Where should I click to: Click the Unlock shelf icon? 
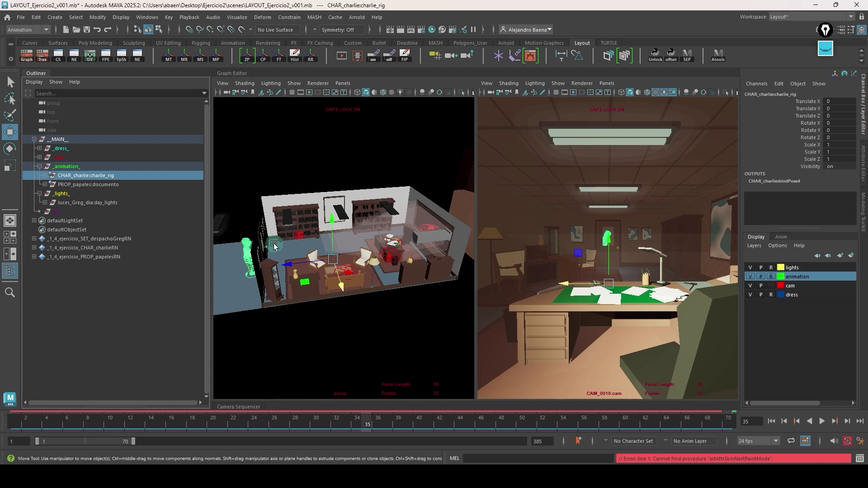pyautogui.click(x=655, y=55)
